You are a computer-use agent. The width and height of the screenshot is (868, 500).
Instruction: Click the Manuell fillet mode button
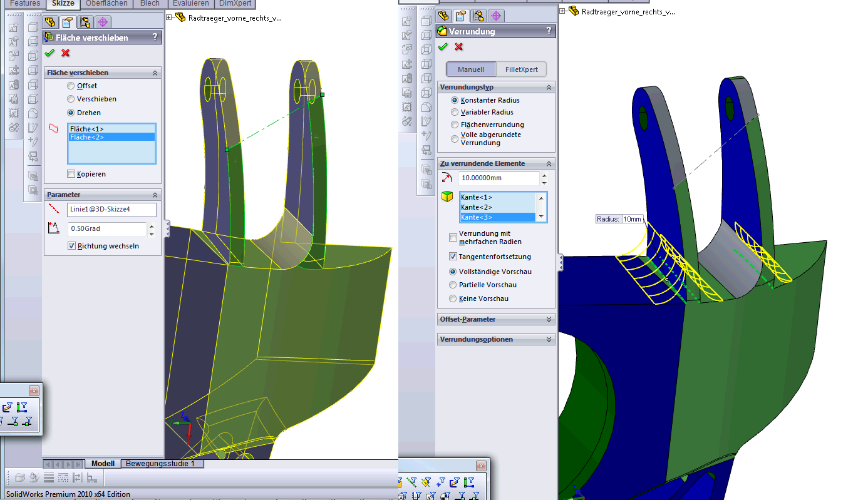[x=471, y=69]
